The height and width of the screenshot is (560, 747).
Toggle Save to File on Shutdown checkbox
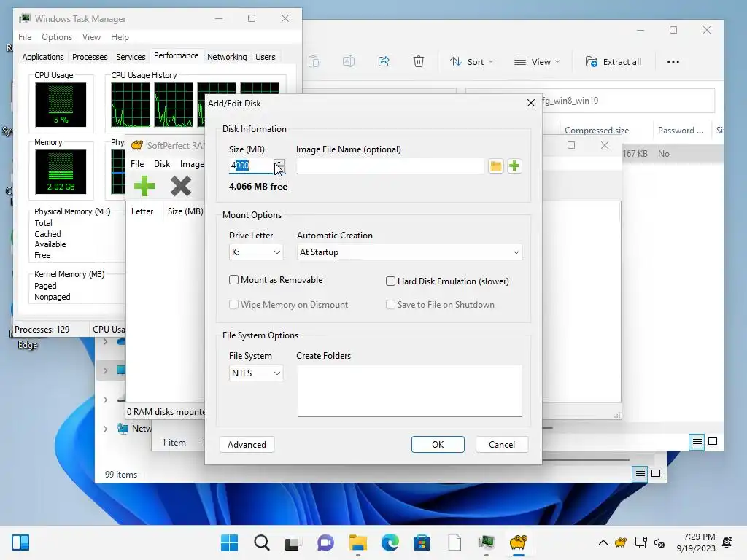[x=390, y=304]
